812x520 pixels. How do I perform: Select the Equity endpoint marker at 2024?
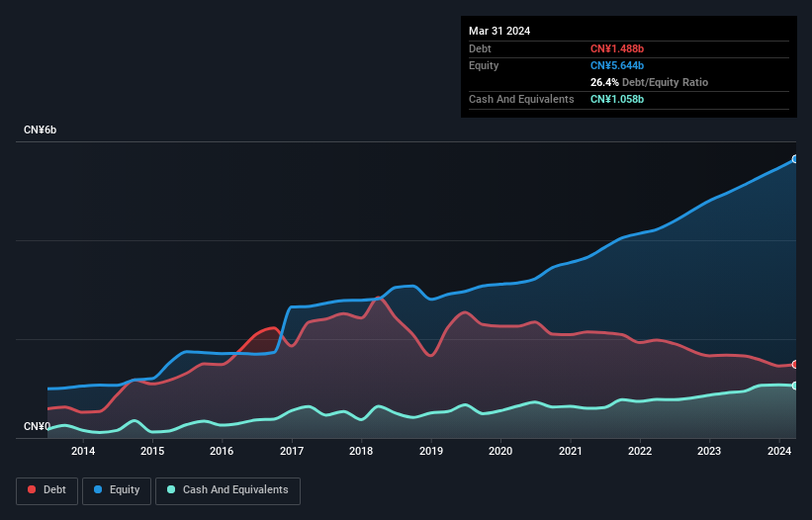[x=795, y=159]
